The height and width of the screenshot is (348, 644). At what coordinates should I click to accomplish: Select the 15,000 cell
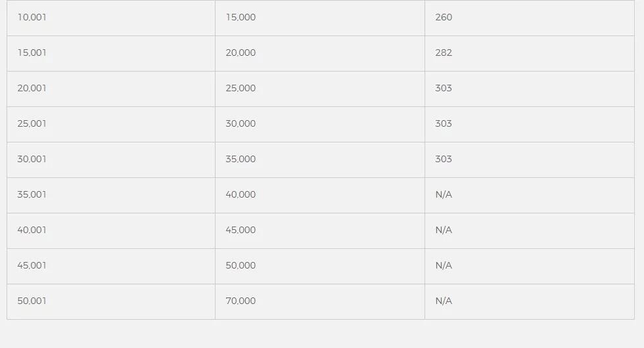click(320, 18)
